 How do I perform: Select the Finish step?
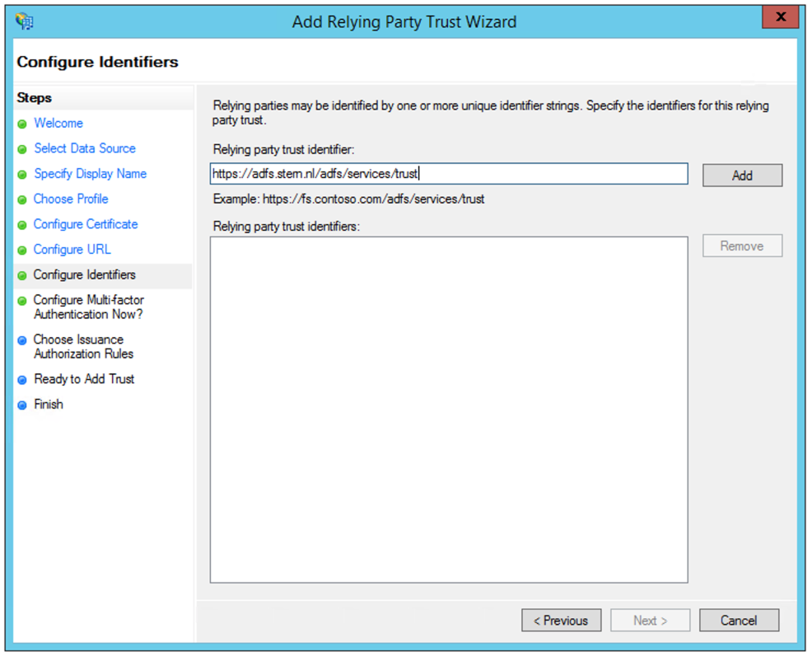49,404
